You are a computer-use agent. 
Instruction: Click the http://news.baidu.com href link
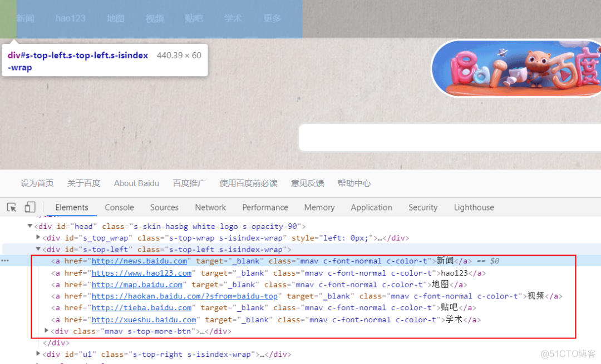[139, 261]
